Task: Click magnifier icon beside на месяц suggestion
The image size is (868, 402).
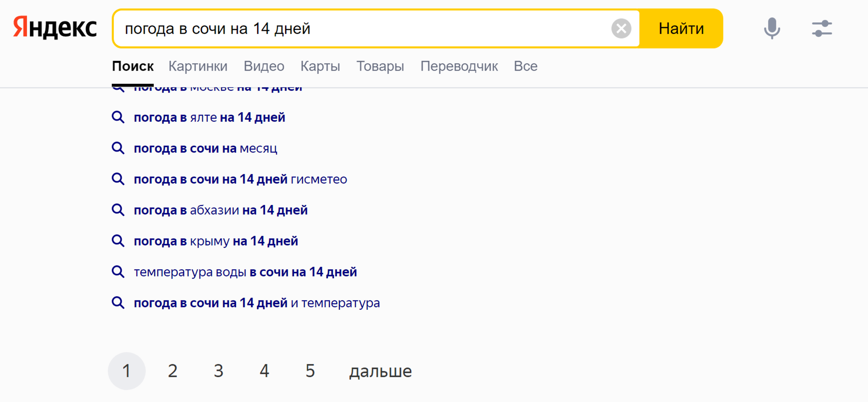Action: tap(118, 148)
